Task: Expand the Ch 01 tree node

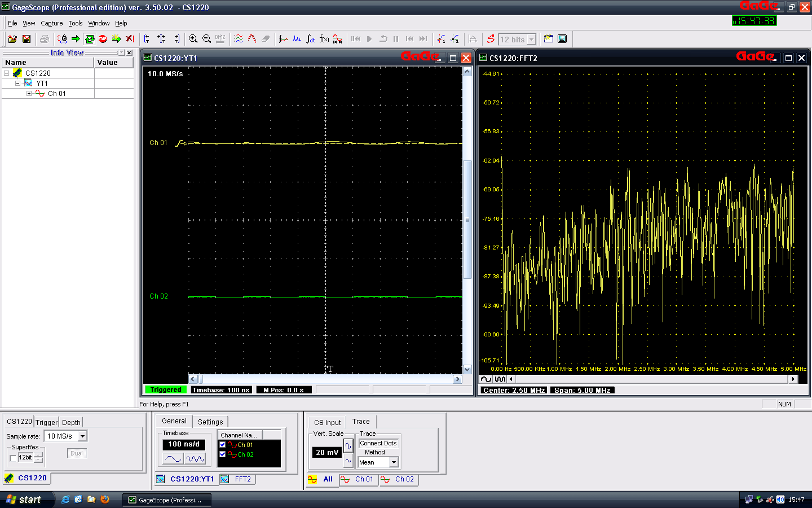Action: pos(29,94)
